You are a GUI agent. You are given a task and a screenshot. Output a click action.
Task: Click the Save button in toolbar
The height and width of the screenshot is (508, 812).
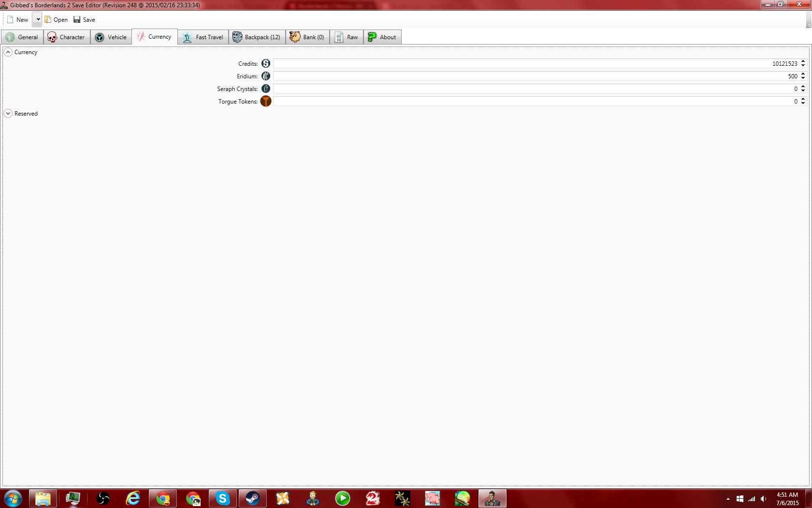84,20
